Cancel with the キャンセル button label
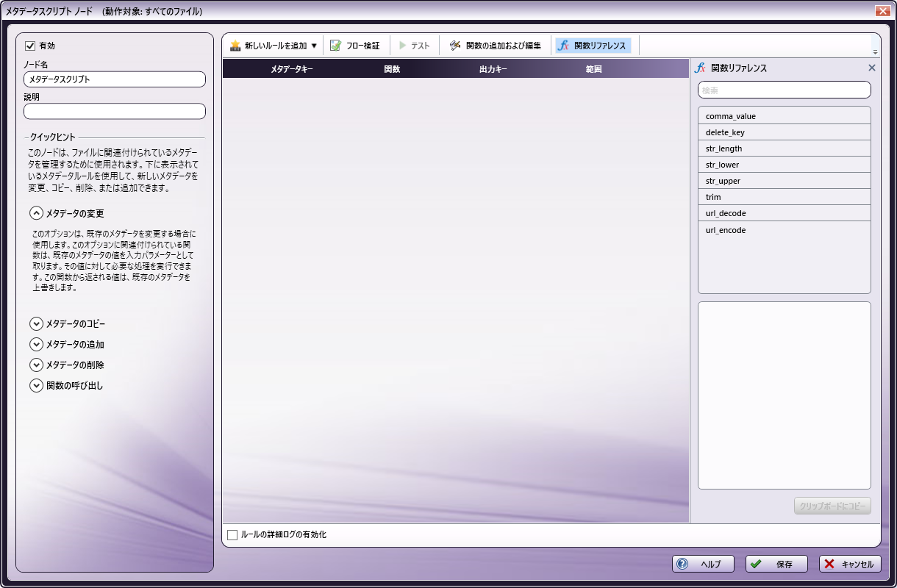The height and width of the screenshot is (588, 897). click(x=857, y=564)
